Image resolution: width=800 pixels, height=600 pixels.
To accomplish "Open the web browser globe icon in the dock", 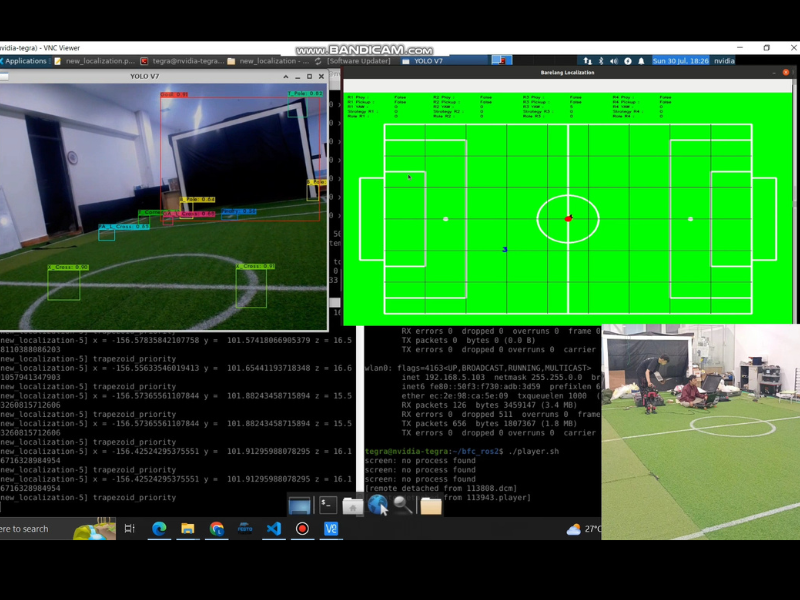I will pyautogui.click(x=378, y=506).
